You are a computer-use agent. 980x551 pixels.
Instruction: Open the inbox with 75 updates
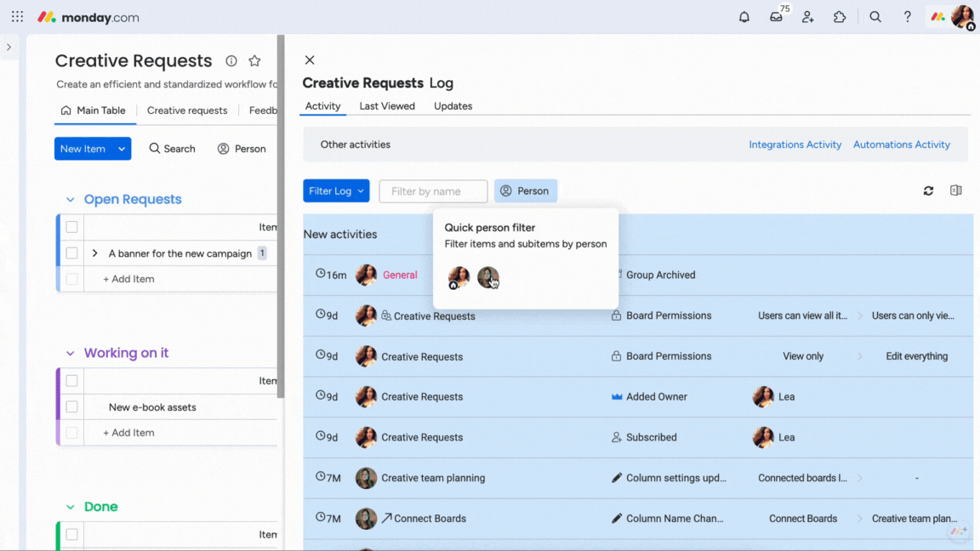(x=775, y=16)
